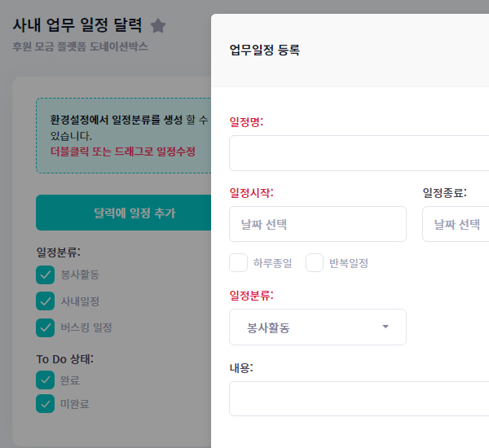Click into the 내용 input field

(x=359, y=399)
